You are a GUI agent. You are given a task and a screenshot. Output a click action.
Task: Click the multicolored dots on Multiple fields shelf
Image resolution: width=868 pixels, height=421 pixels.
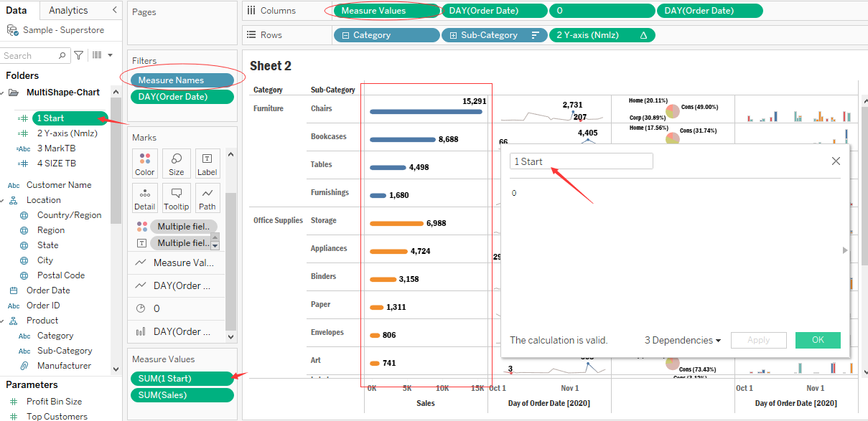(x=141, y=226)
